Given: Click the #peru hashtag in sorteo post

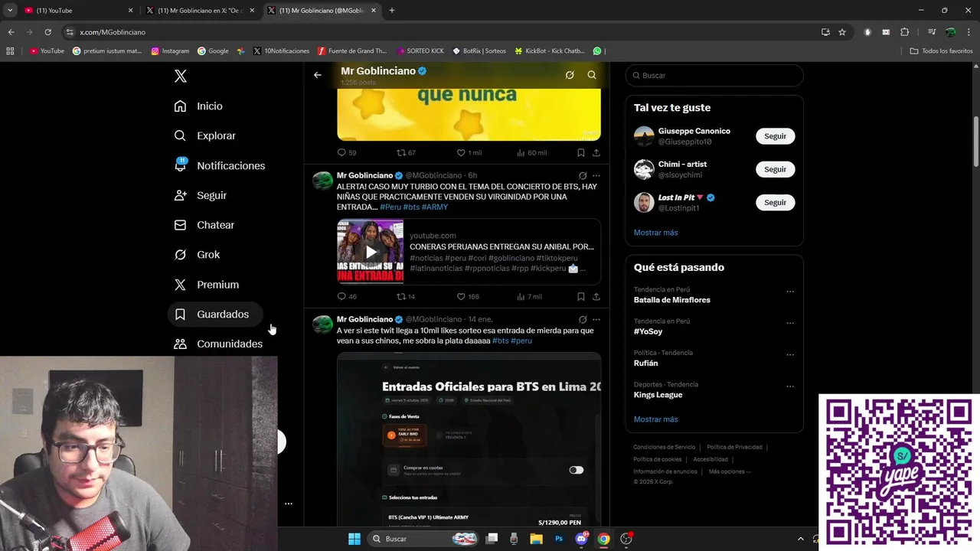Looking at the screenshot, I should (521, 341).
